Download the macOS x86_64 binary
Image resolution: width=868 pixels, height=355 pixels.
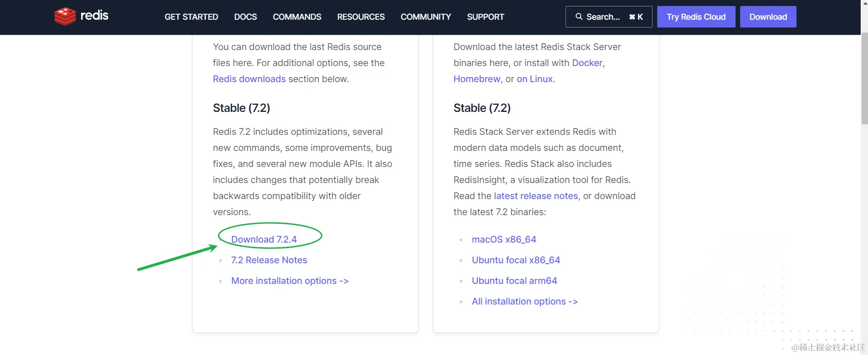[x=504, y=239]
